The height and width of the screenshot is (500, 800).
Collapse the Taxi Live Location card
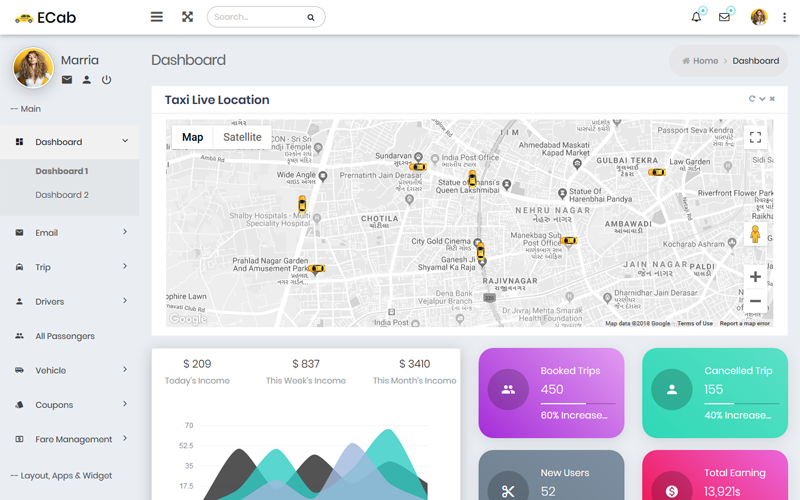tap(762, 99)
